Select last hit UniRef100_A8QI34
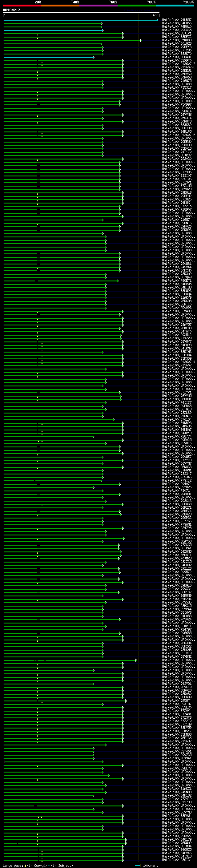The image size is (197, 868). 177,860
